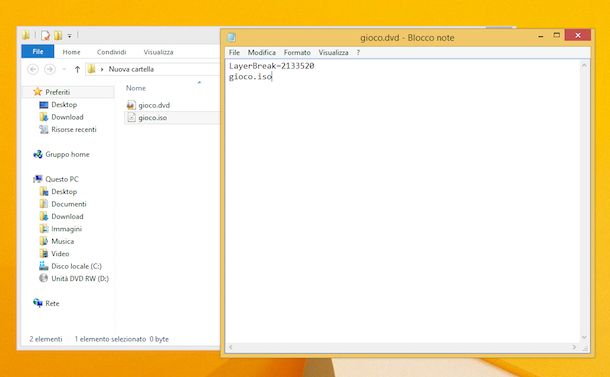Open Notepad's File menu
610x377 pixels.
click(x=234, y=52)
